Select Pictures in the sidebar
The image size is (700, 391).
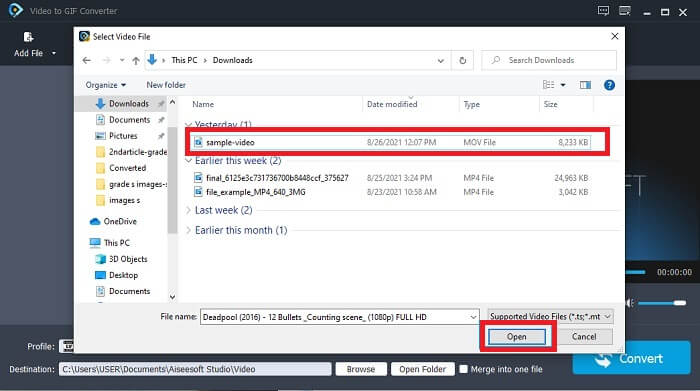(x=123, y=136)
